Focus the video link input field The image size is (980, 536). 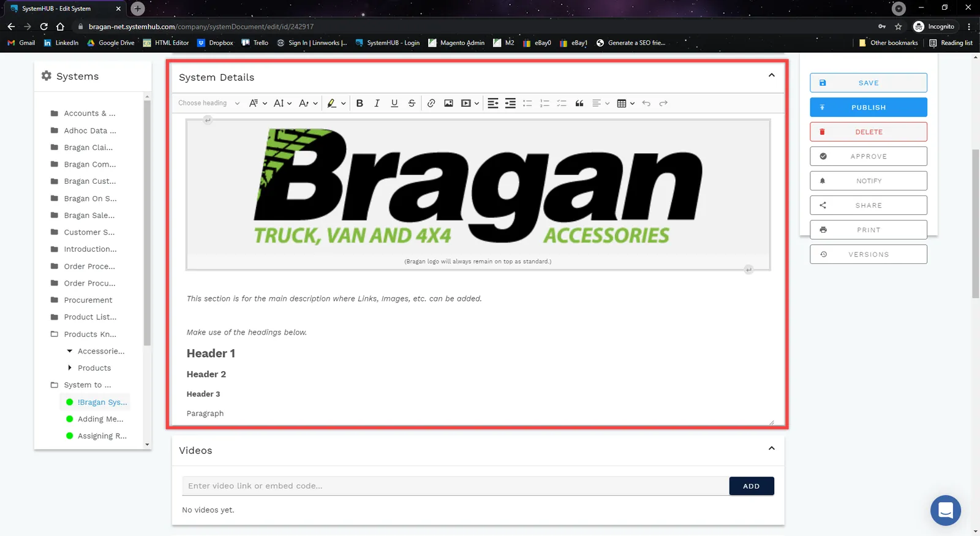455,486
